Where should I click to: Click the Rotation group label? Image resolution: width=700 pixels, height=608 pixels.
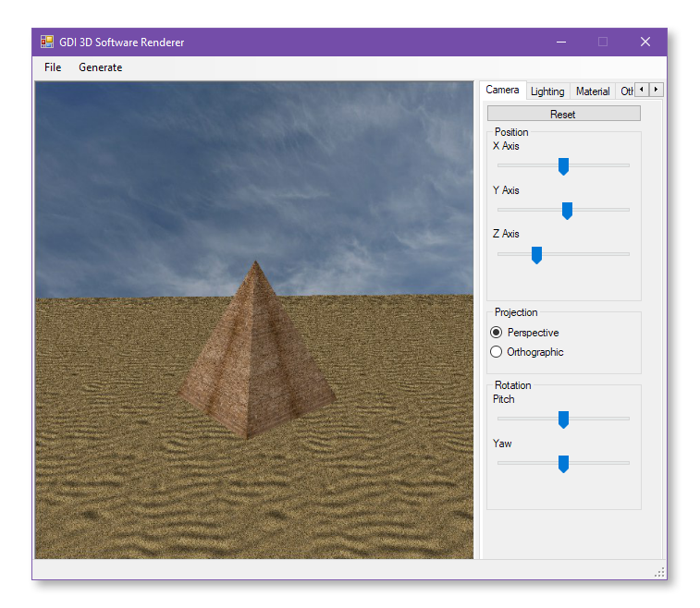(x=512, y=385)
